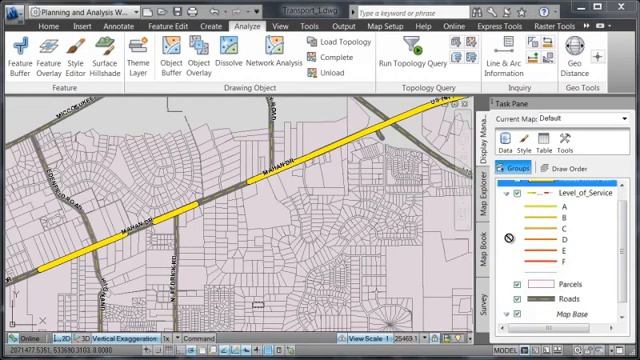Toggle MODEL space button
This screenshot has width=640, height=360.
click(x=505, y=350)
